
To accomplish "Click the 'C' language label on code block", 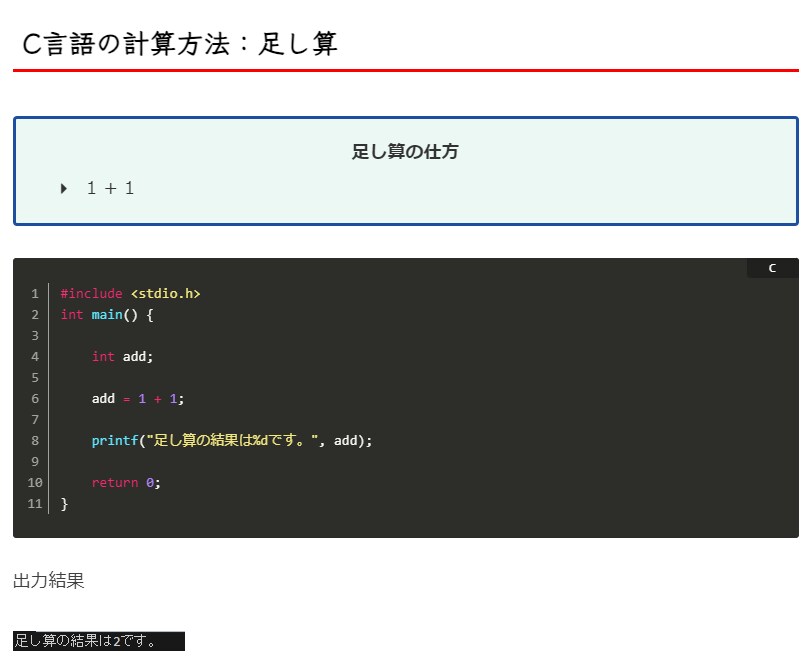I will [772, 268].
